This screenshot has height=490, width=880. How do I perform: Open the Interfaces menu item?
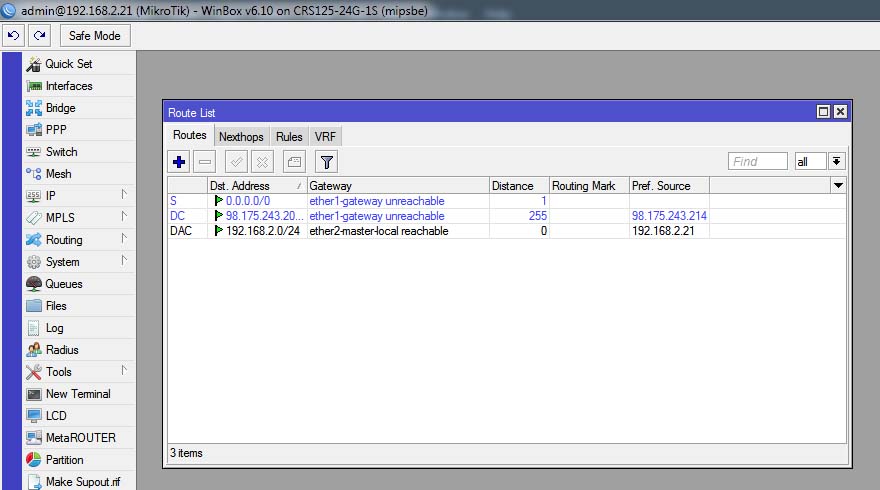79,86
